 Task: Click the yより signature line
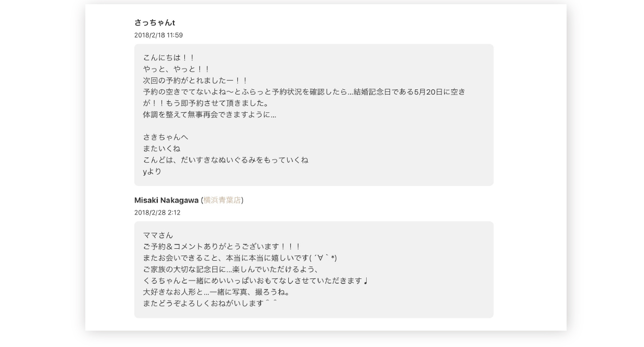coord(152,171)
